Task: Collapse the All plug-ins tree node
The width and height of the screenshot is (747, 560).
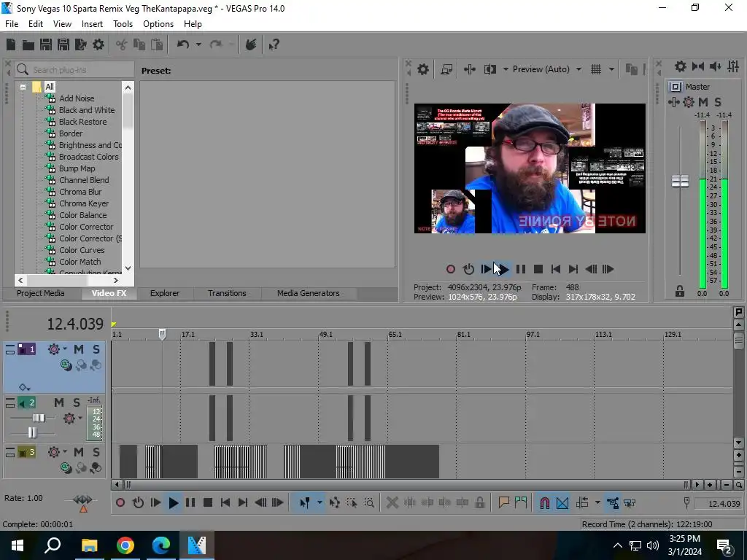Action: [x=23, y=87]
